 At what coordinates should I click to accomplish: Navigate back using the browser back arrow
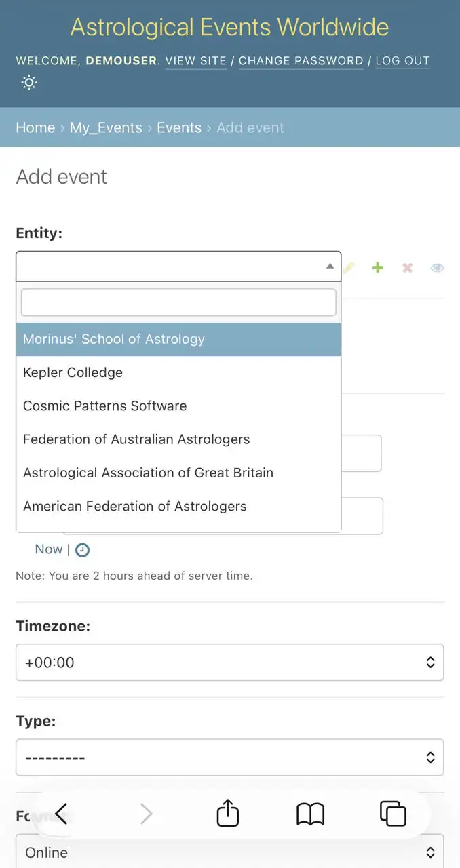(60, 814)
